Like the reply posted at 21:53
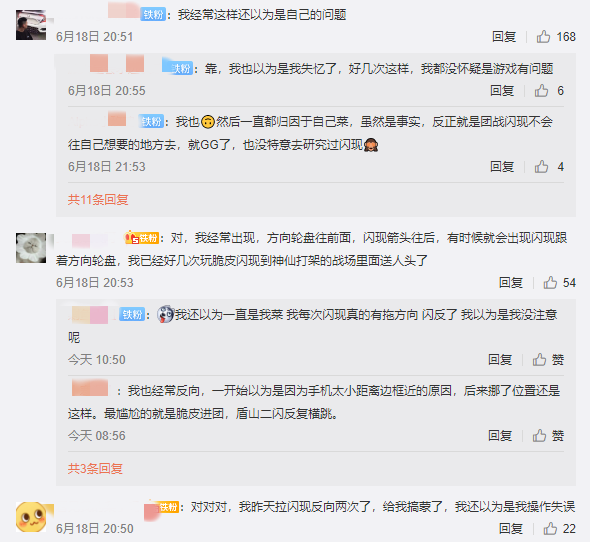The image size is (590, 542). [541, 166]
